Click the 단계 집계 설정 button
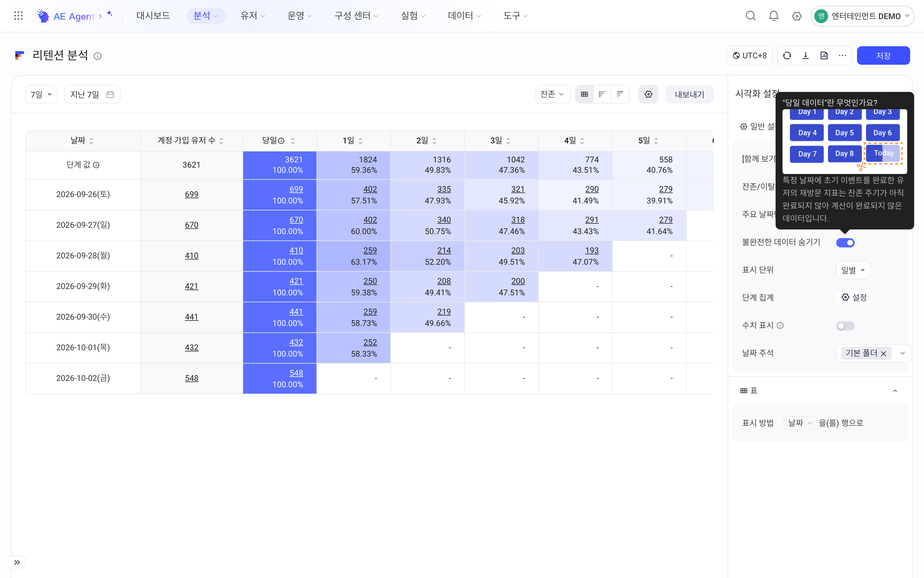 click(854, 297)
